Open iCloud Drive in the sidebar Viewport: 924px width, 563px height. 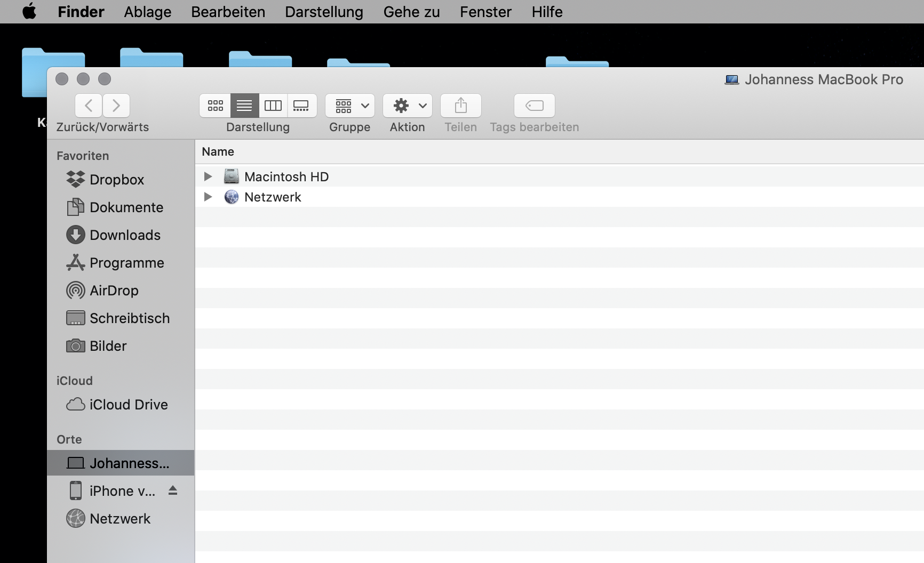pos(129,404)
